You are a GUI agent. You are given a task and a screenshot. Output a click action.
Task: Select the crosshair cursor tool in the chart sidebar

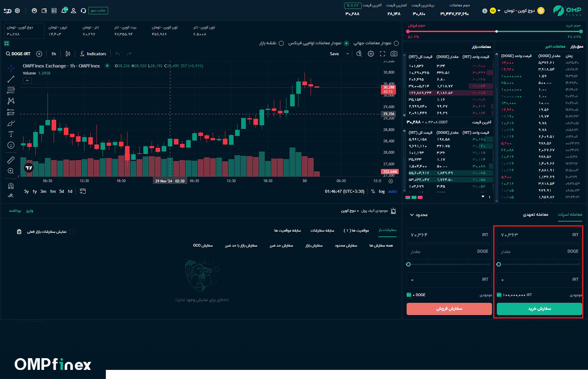11,68
